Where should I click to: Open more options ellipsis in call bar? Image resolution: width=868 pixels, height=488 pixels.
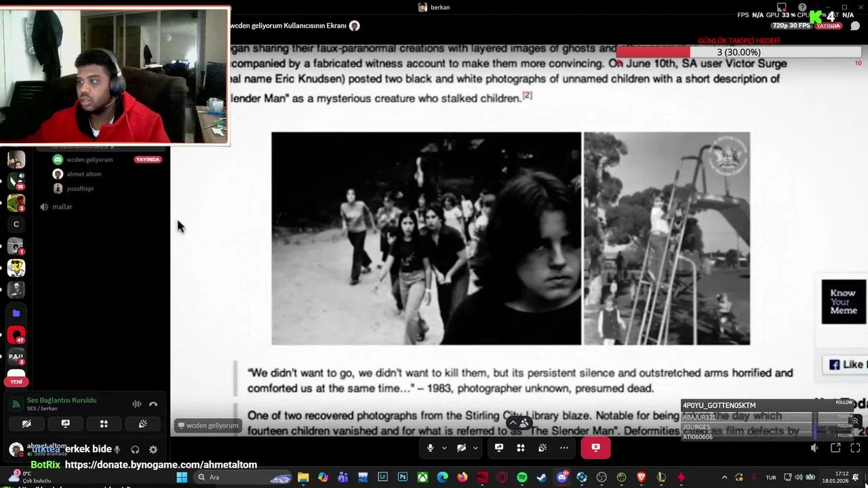click(x=564, y=447)
